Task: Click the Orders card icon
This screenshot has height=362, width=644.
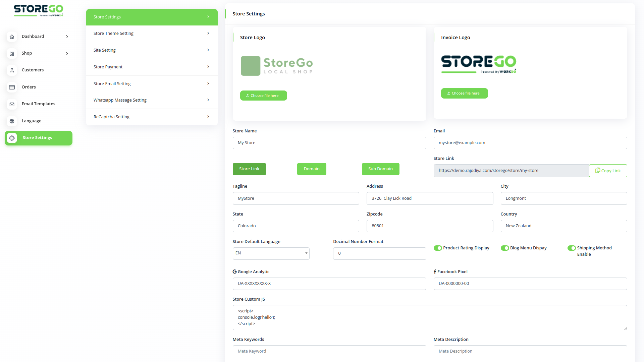Action: (x=12, y=87)
